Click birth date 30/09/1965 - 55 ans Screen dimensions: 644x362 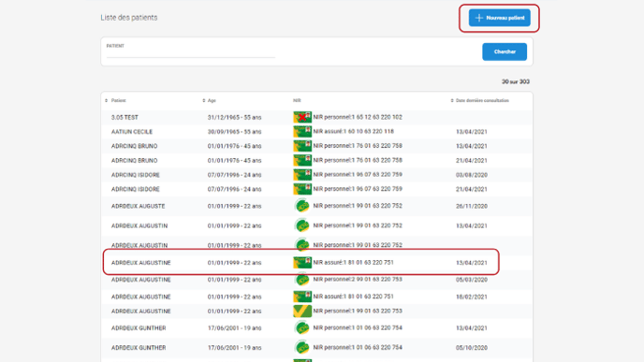tap(235, 132)
